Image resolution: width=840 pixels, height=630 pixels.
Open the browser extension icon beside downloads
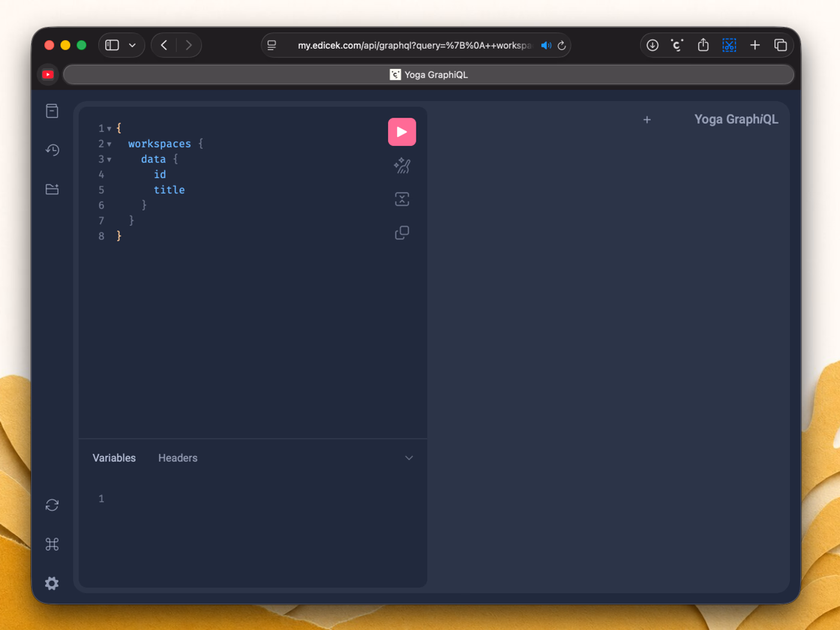pyautogui.click(x=677, y=45)
